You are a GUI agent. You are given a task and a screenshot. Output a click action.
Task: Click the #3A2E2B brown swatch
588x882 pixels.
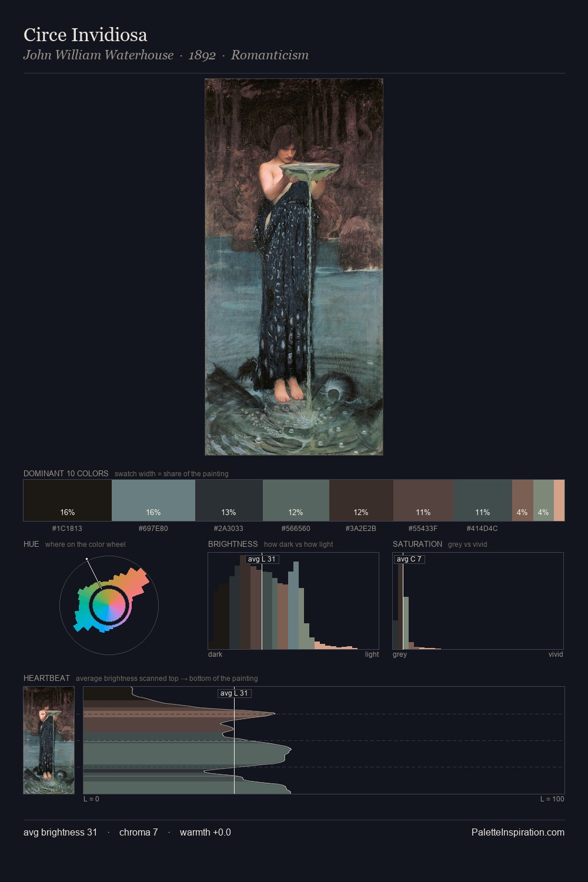click(x=361, y=500)
